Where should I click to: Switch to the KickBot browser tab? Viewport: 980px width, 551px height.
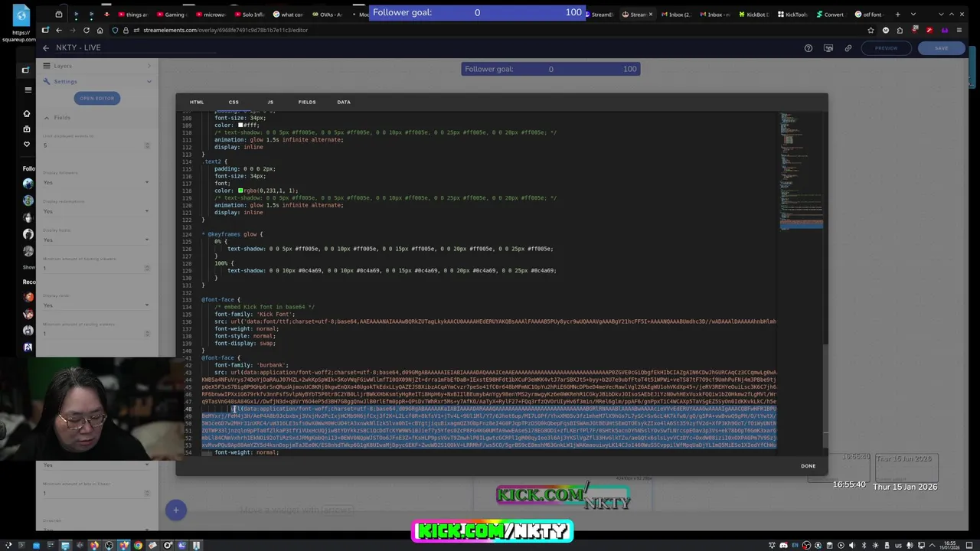pyautogui.click(x=754, y=14)
